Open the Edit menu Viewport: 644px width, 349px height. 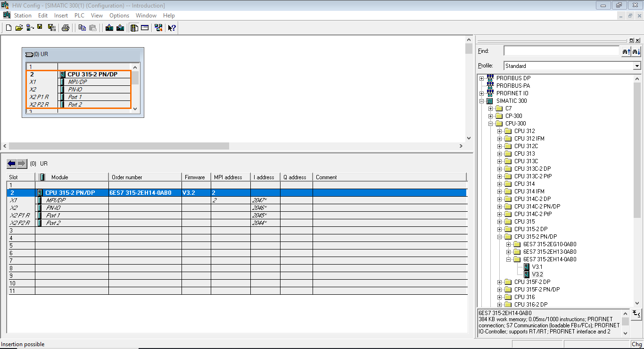point(43,16)
